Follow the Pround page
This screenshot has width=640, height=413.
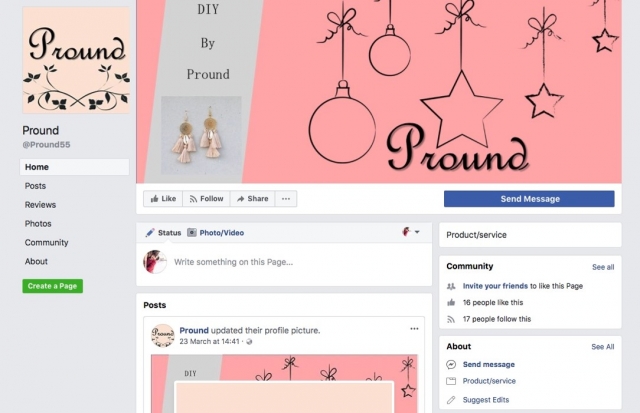206,199
